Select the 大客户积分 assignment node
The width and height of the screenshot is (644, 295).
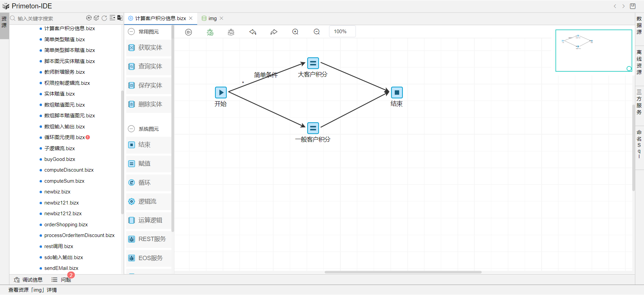[x=313, y=63]
